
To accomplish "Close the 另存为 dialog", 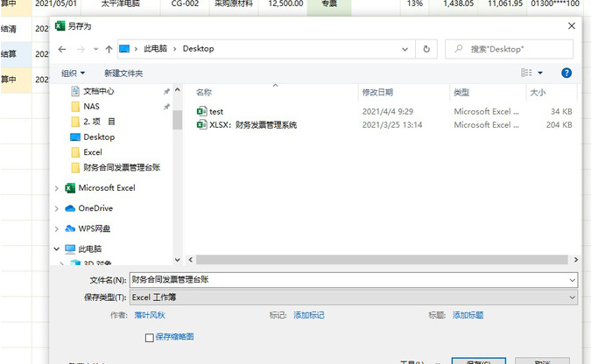I will pos(572,25).
